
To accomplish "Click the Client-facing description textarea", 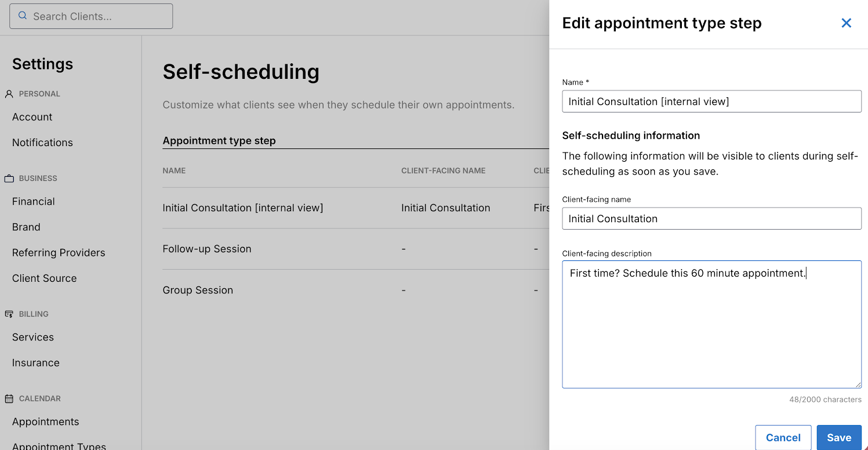I will click(711, 324).
